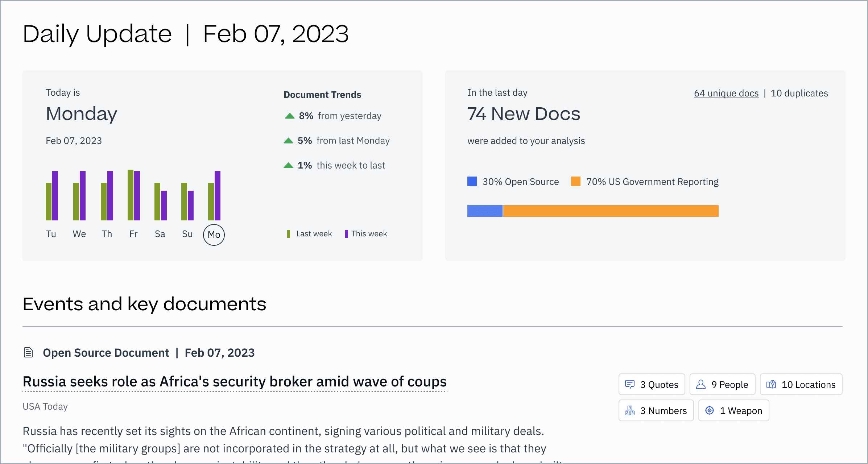Click the 9 People button
Image resolution: width=868 pixels, height=464 pixels.
[722, 384]
